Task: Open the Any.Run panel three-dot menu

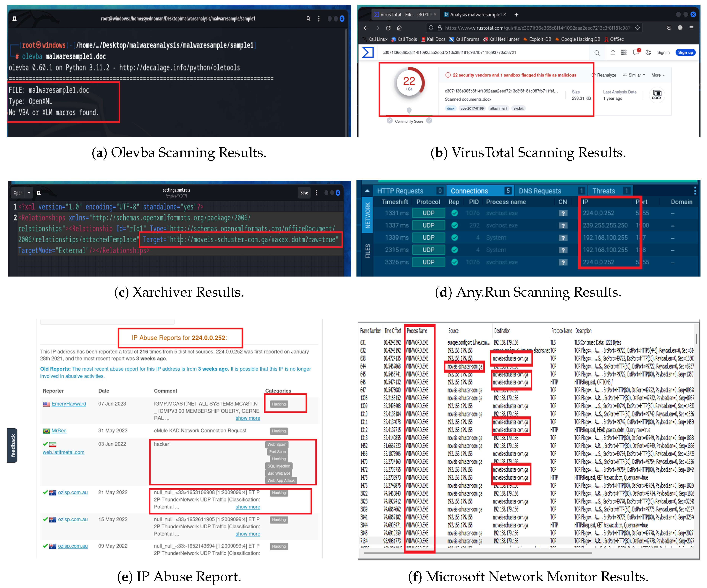Action: coord(695,191)
